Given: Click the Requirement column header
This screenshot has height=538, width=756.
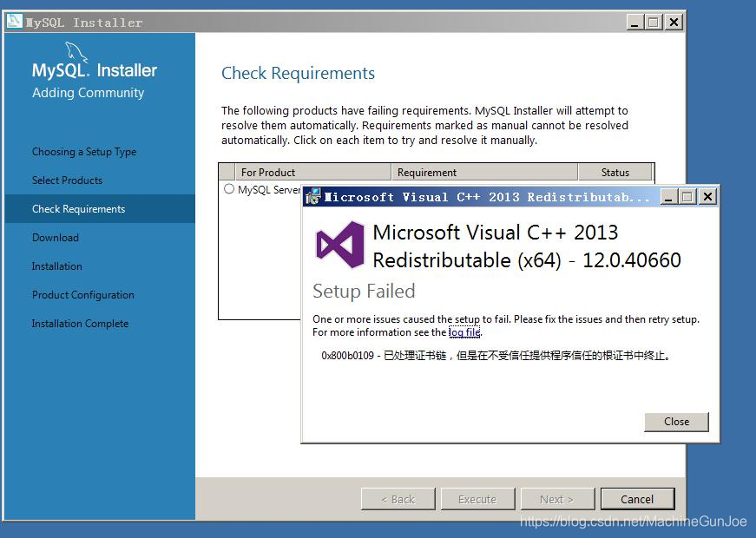Looking at the screenshot, I should (484, 172).
